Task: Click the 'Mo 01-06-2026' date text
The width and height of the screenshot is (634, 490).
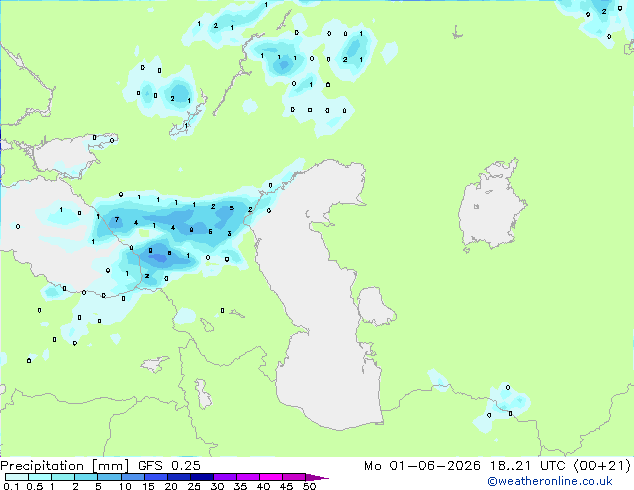Action: [x=423, y=465]
